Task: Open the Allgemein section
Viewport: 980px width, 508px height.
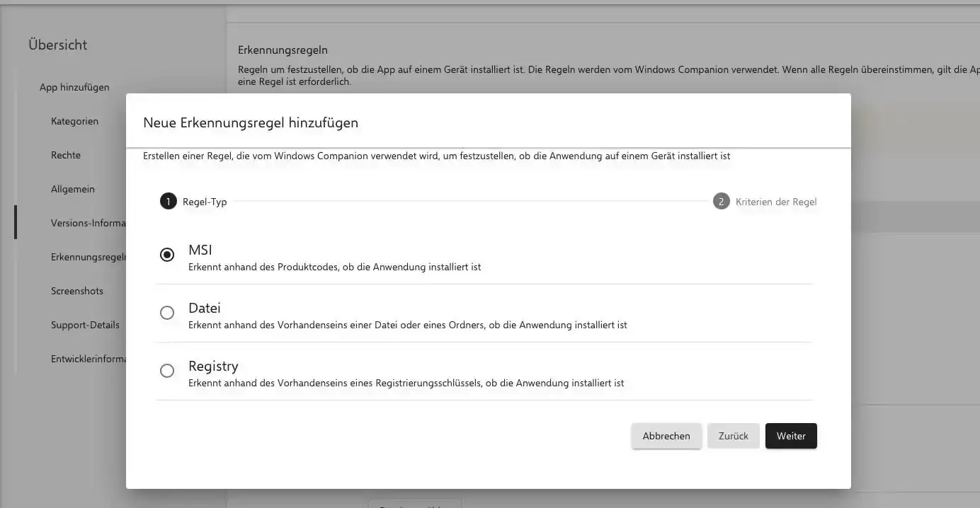Action: click(73, 189)
